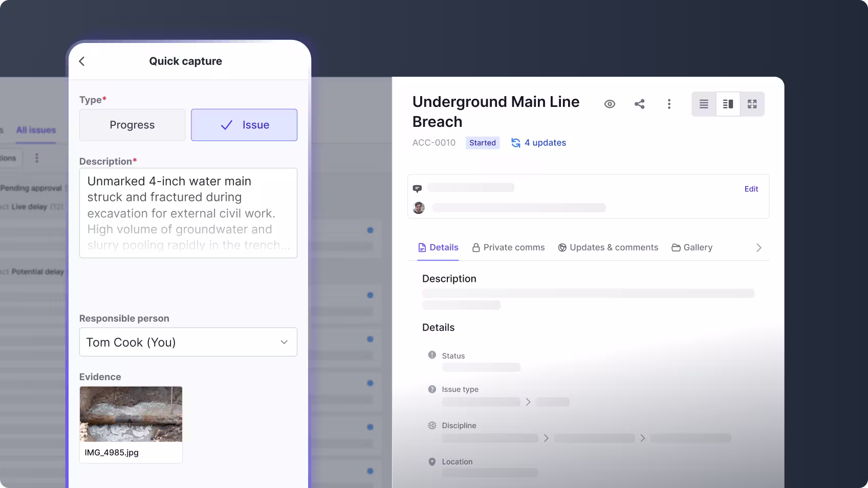Screen dimensions: 868x488
Task: Show more tabs with the right chevron
Action: coord(758,248)
